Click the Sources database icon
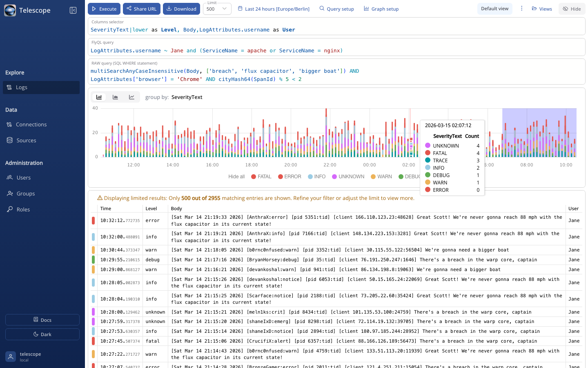Image resolution: width=588 pixels, height=368 pixels. 9,140
